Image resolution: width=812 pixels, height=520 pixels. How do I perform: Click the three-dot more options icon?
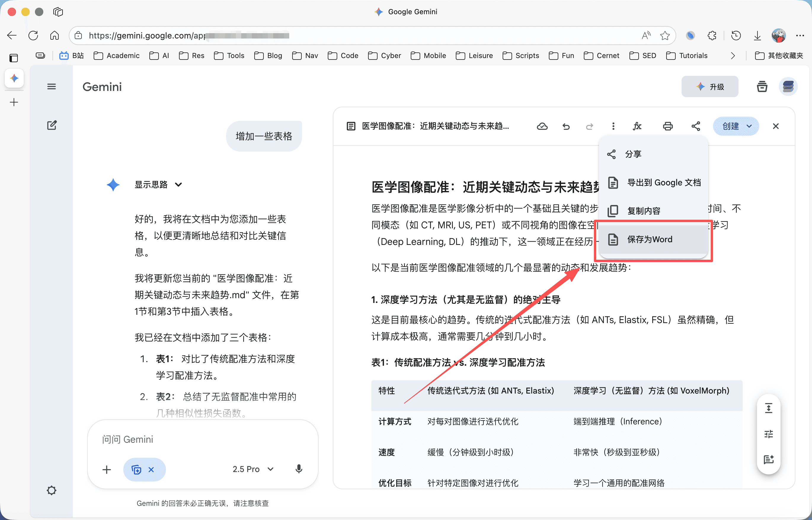(x=613, y=126)
